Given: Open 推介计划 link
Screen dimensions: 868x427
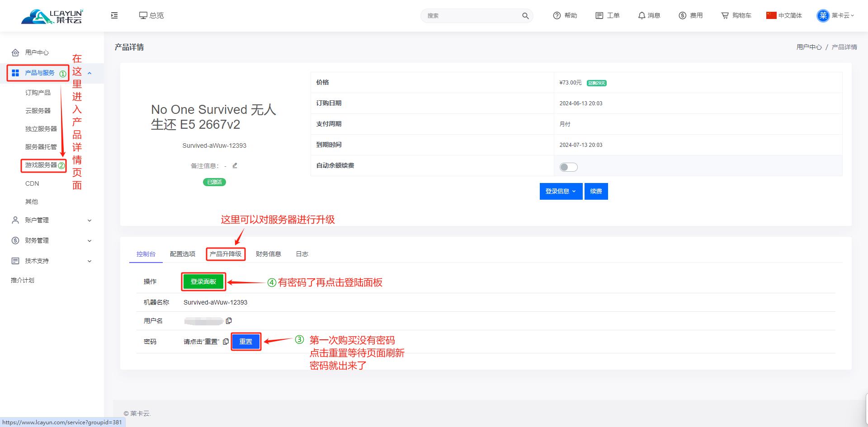Looking at the screenshot, I should tap(23, 280).
